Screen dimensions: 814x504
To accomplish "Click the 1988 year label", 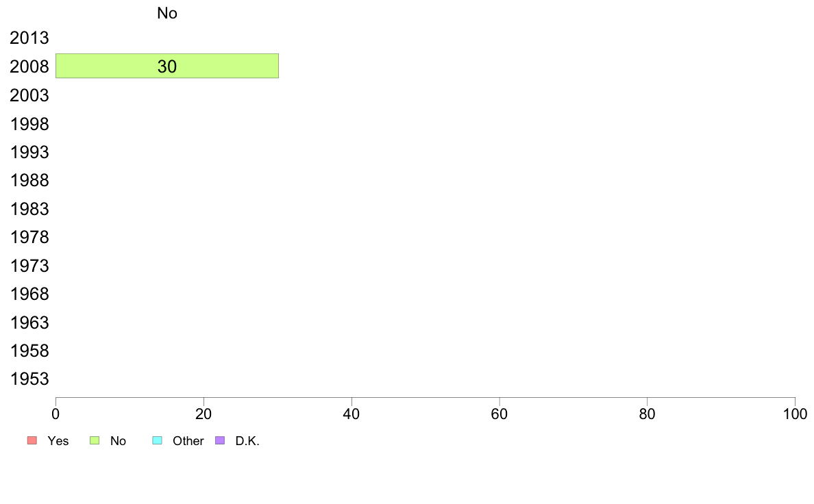I will point(29,181).
